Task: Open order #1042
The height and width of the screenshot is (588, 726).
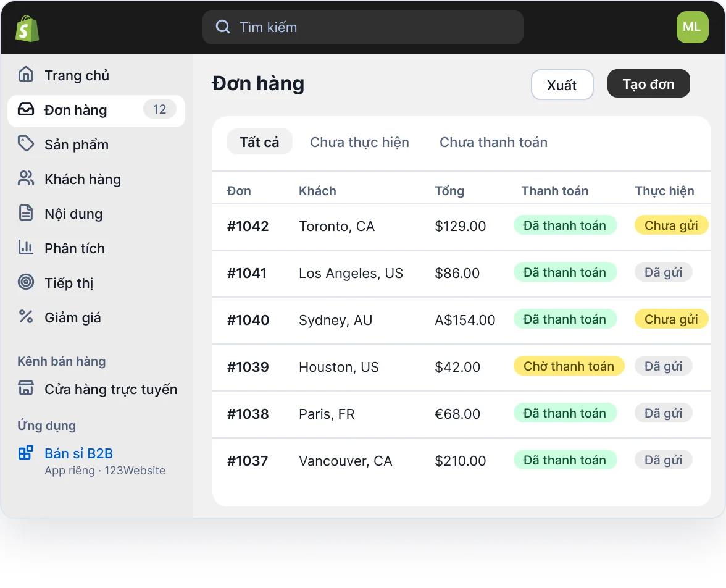Action: click(x=248, y=226)
